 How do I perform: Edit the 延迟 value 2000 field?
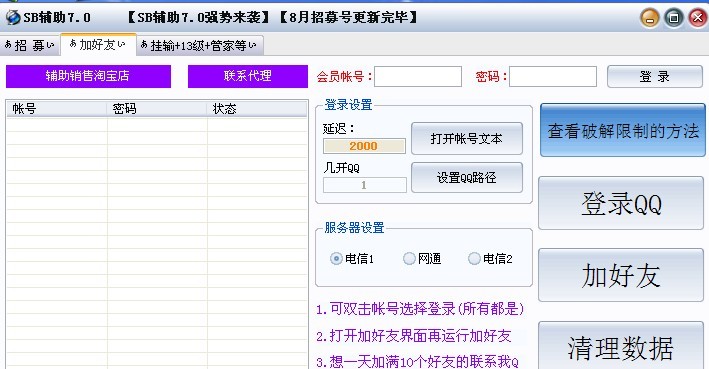[x=364, y=146]
